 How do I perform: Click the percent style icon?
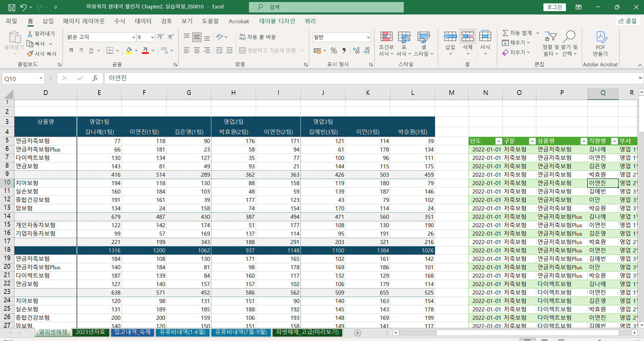pyautogui.click(x=333, y=50)
